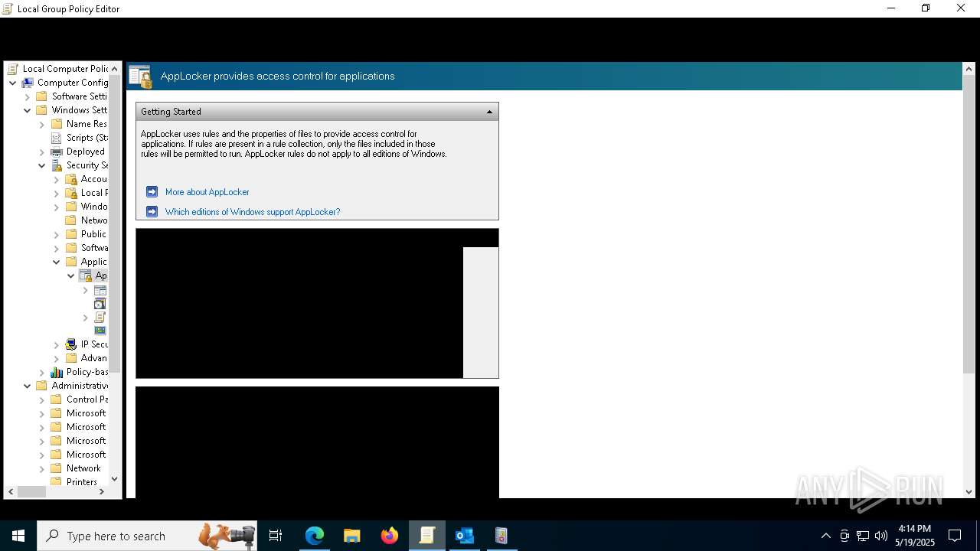
Task: Open File Explorer from the taskbar
Action: [352, 536]
